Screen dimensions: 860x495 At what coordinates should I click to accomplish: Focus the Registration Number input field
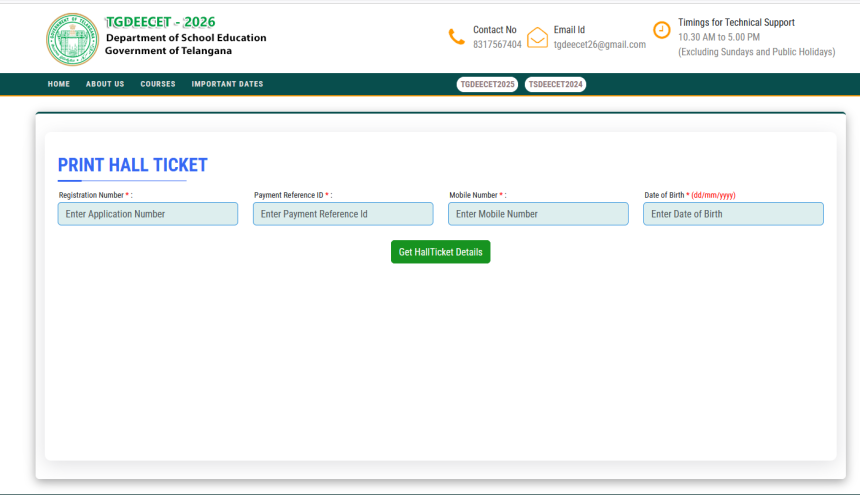(148, 214)
